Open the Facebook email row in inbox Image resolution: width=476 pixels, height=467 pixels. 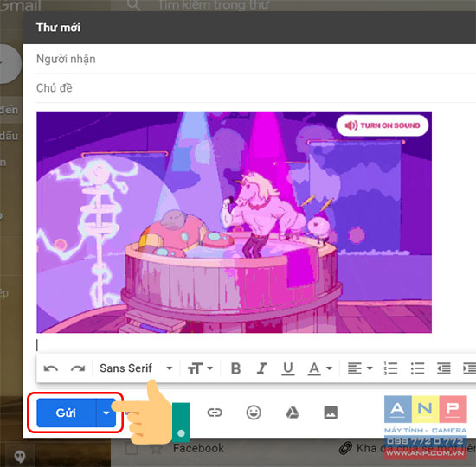[293, 449]
